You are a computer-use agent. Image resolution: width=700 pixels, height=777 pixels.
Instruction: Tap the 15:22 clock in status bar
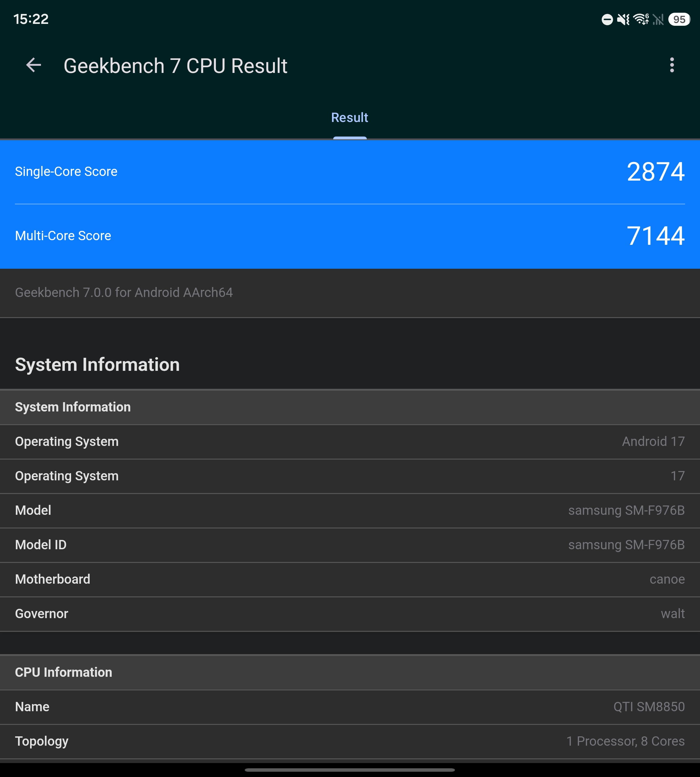click(31, 19)
